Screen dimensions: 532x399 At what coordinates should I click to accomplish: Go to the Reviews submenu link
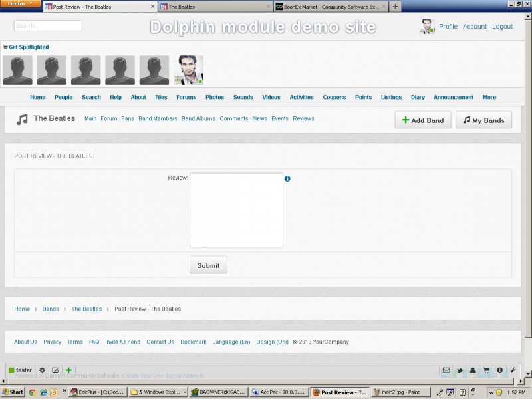[x=303, y=118]
